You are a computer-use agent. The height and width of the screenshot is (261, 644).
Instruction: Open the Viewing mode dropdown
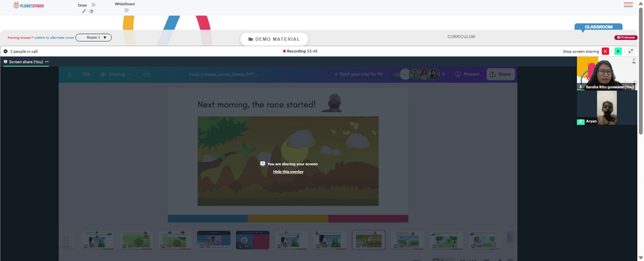coord(116,75)
